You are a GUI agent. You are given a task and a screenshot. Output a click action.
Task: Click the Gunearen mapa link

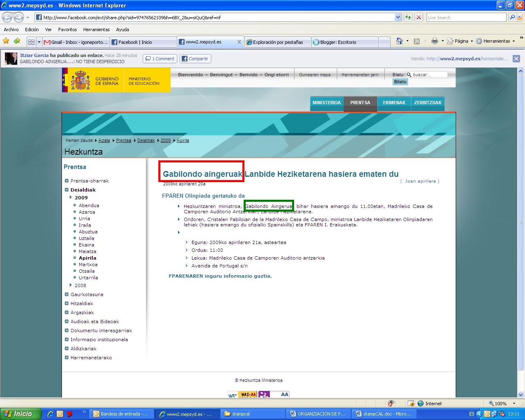315,75
